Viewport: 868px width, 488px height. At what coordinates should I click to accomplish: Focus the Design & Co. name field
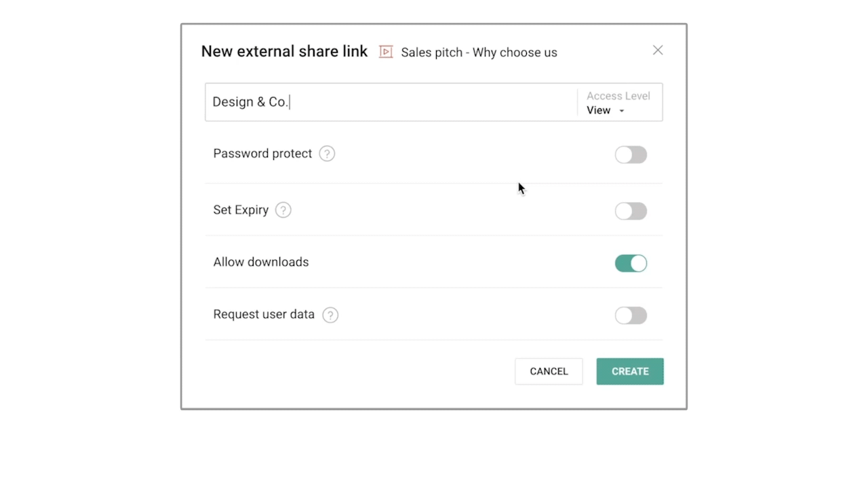[x=390, y=102]
